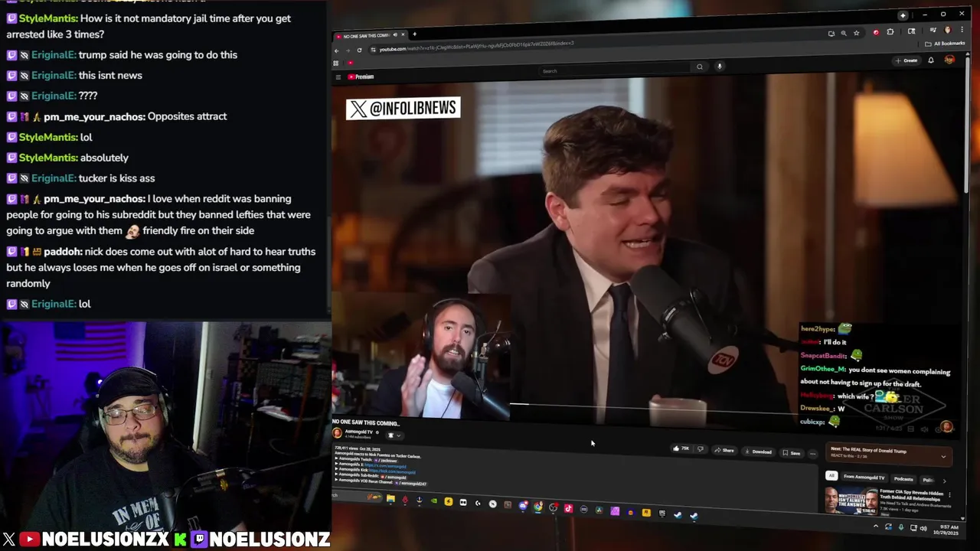Click the YouTube Search field
The width and height of the screenshot is (980, 551).
615,70
